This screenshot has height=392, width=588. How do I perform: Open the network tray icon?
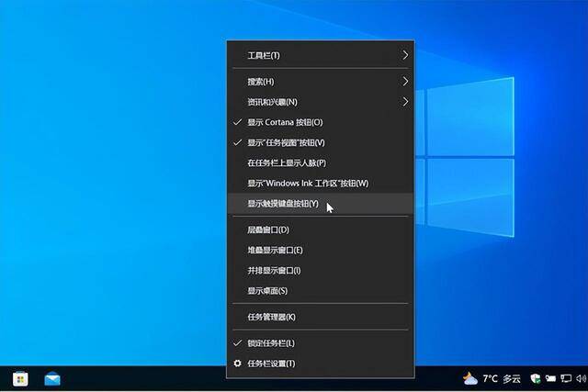566,379
